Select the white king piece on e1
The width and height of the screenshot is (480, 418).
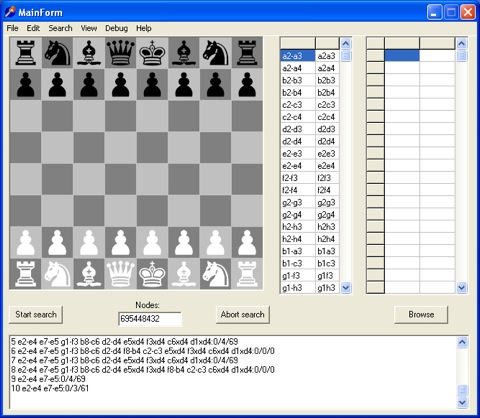152,274
